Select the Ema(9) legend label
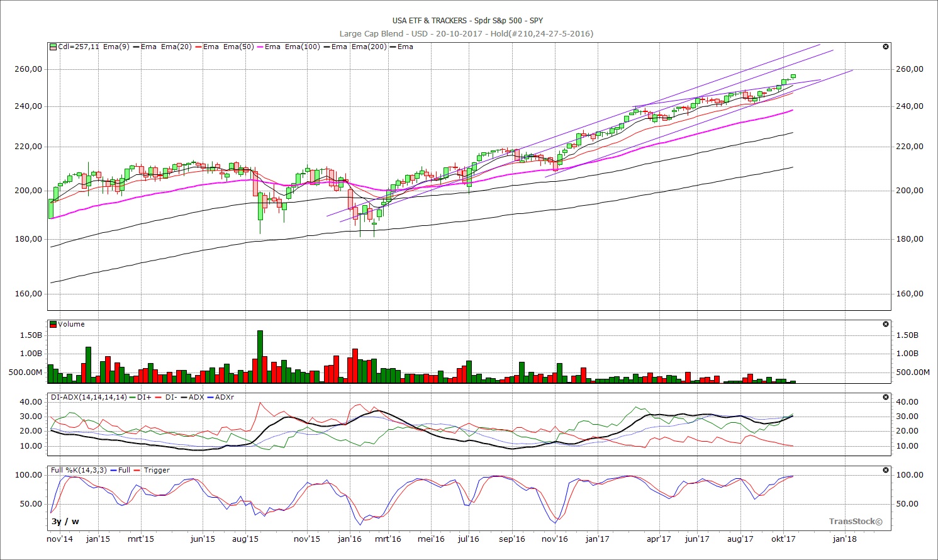The image size is (938, 560). (116, 47)
